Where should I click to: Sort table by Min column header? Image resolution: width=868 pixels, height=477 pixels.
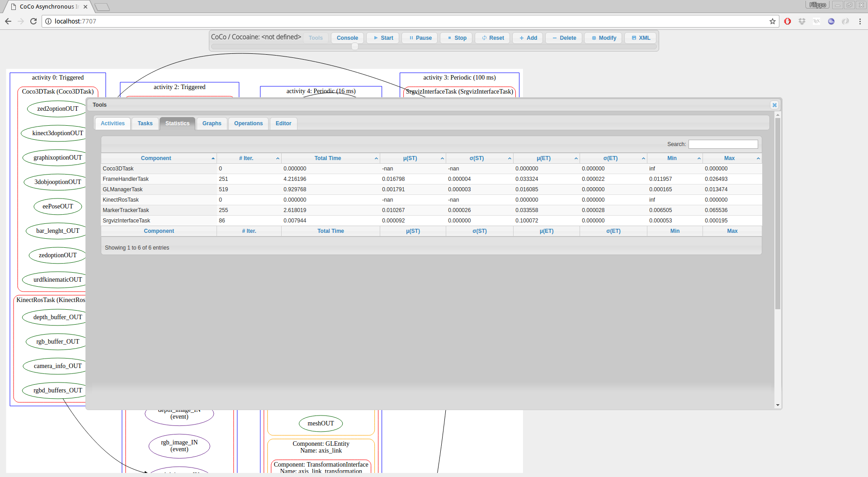(675, 158)
